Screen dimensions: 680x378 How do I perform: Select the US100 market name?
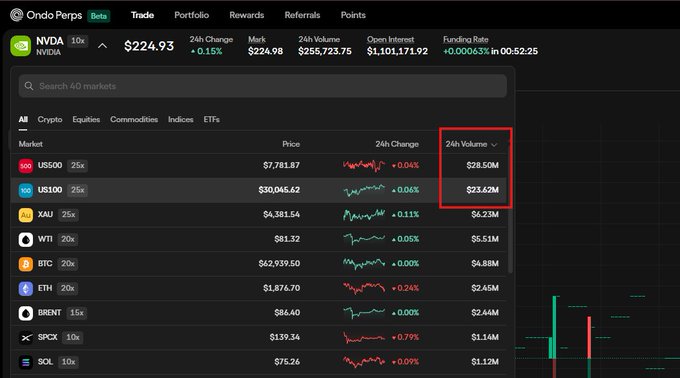[x=50, y=190]
